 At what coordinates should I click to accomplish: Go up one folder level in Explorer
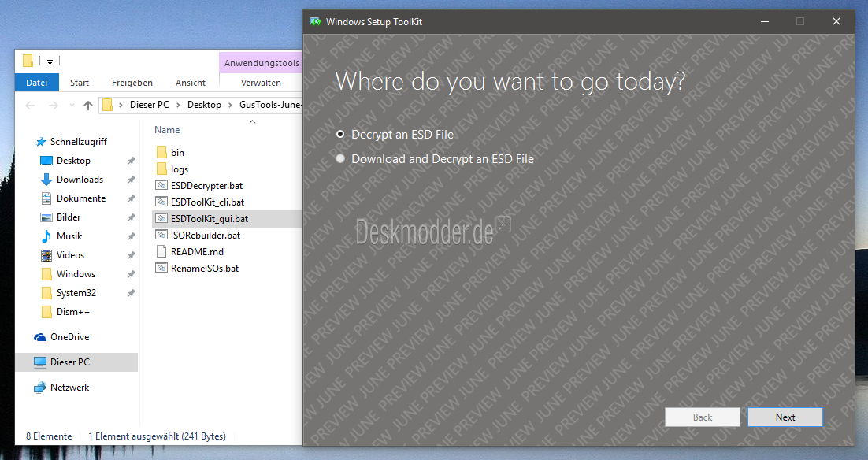(x=88, y=106)
